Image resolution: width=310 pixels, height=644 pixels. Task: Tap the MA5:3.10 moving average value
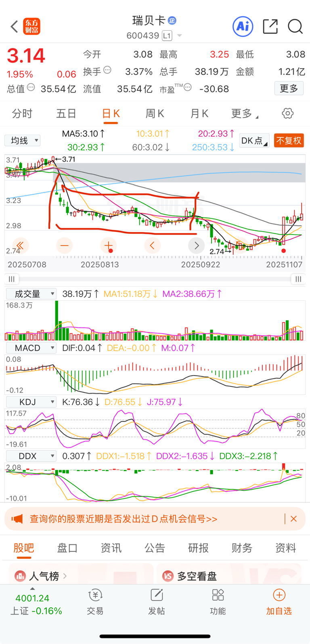(x=84, y=134)
